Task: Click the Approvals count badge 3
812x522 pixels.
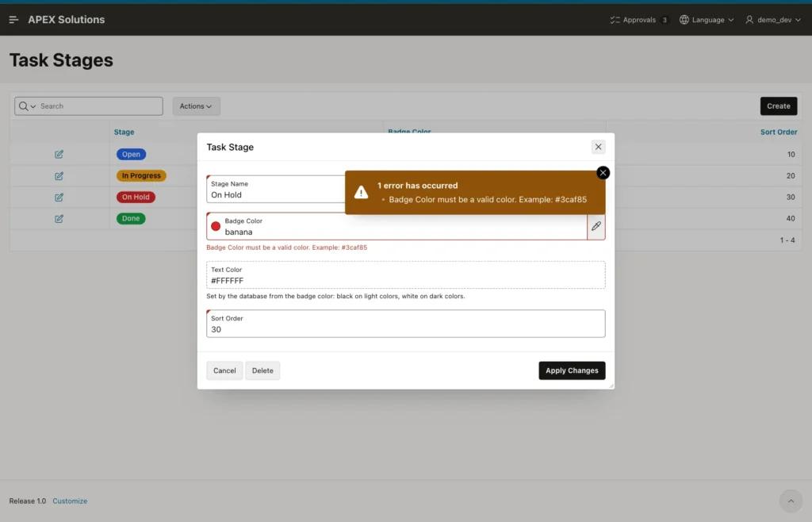Action: click(665, 20)
